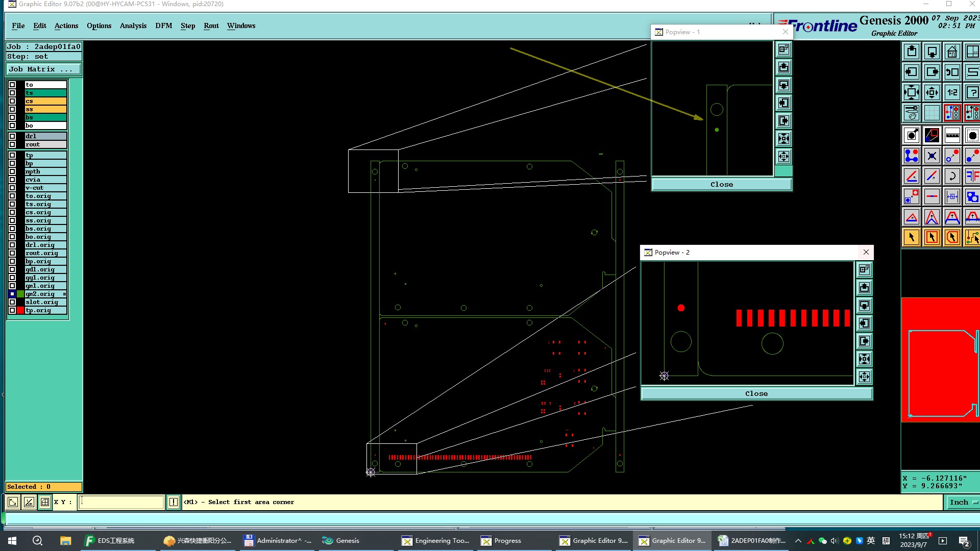980x551 pixels.
Task: Enable the rout layer checkbox
Action: 12,144
